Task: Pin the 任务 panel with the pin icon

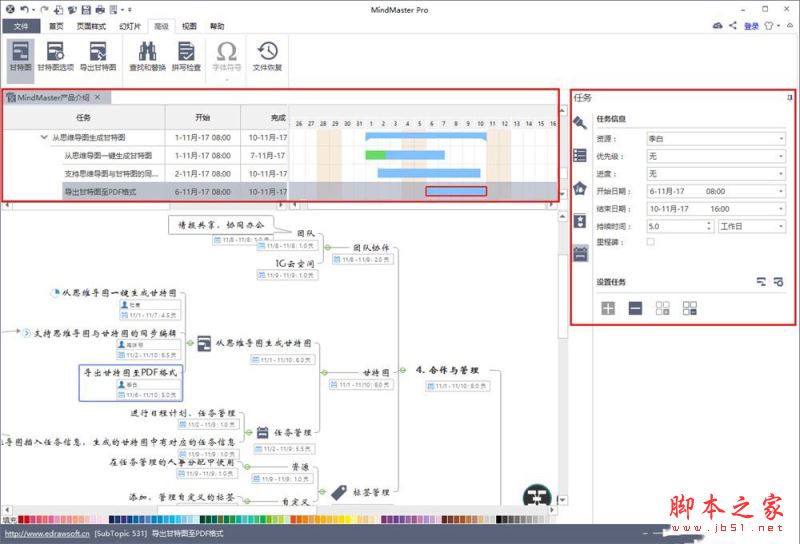Action: (789, 97)
